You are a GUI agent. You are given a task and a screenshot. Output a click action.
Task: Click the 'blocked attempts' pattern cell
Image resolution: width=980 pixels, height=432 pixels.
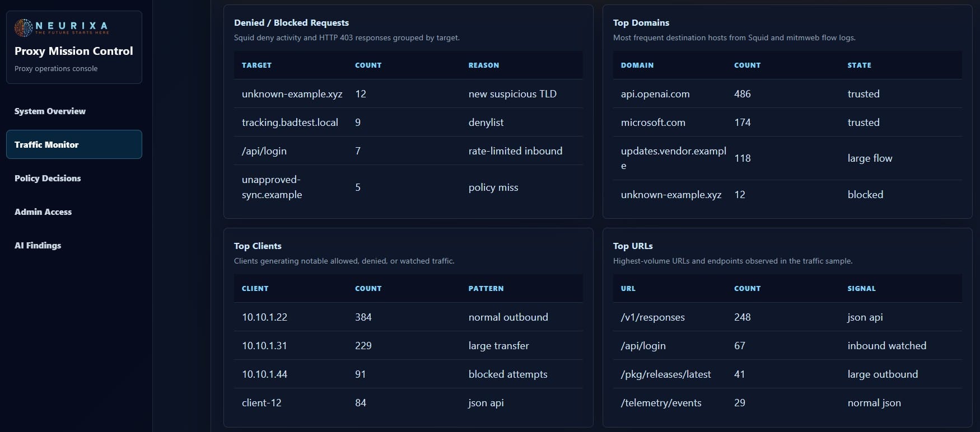tap(508, 374)
